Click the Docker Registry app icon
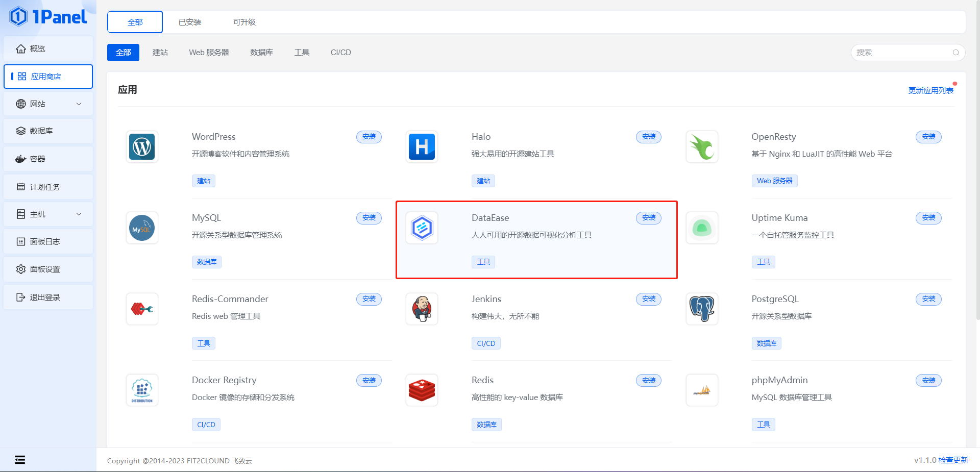The image size is (980, 472). 142,390
